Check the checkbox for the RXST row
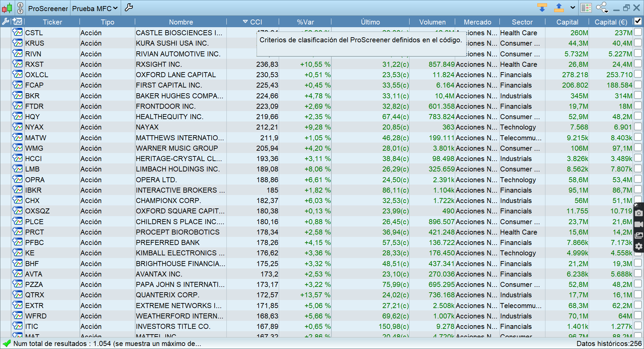Viewport: 644px width, 349px height. [x=638, y=64]
